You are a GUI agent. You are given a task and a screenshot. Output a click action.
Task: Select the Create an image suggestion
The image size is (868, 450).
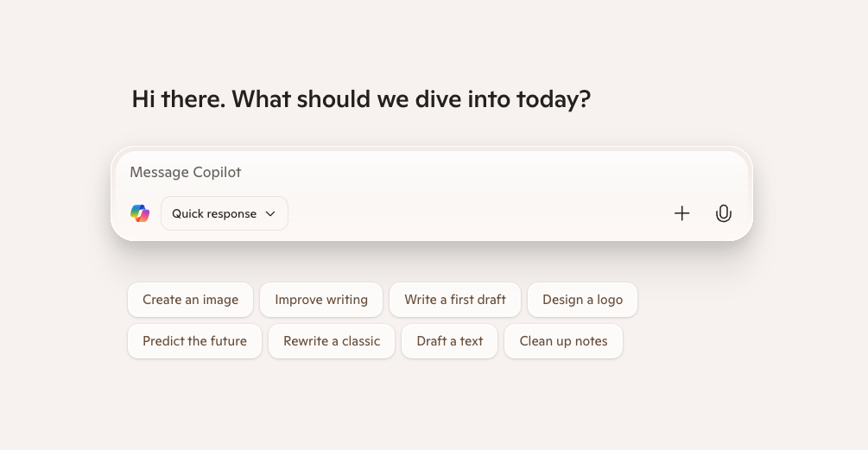tap(190, 300)
